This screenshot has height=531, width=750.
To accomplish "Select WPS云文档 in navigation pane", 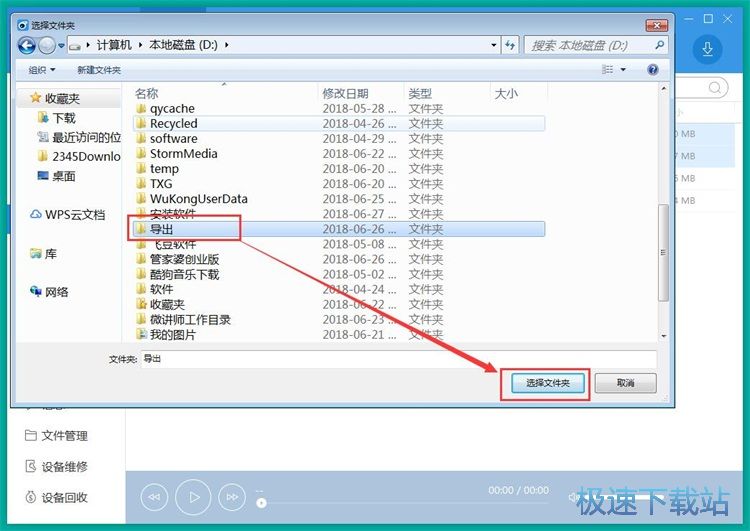I will point(67,215).
